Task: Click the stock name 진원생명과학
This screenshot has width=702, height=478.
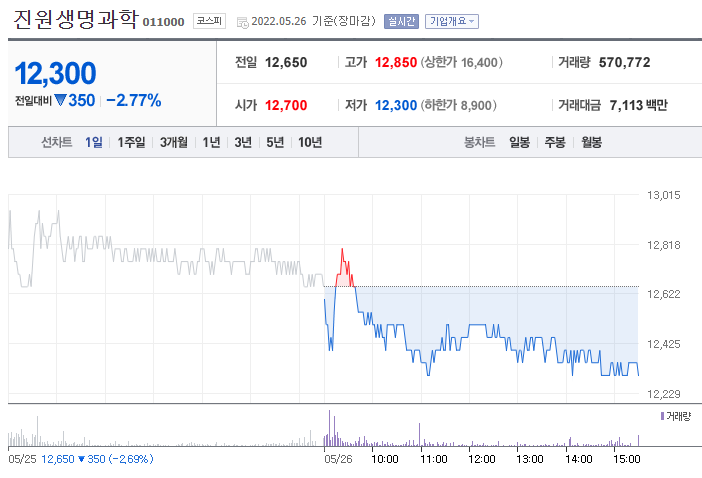Action: [x=75, y=20]
